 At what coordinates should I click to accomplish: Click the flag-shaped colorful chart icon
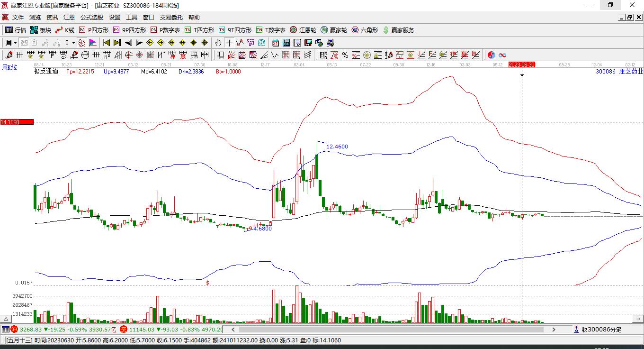[93, 43]
